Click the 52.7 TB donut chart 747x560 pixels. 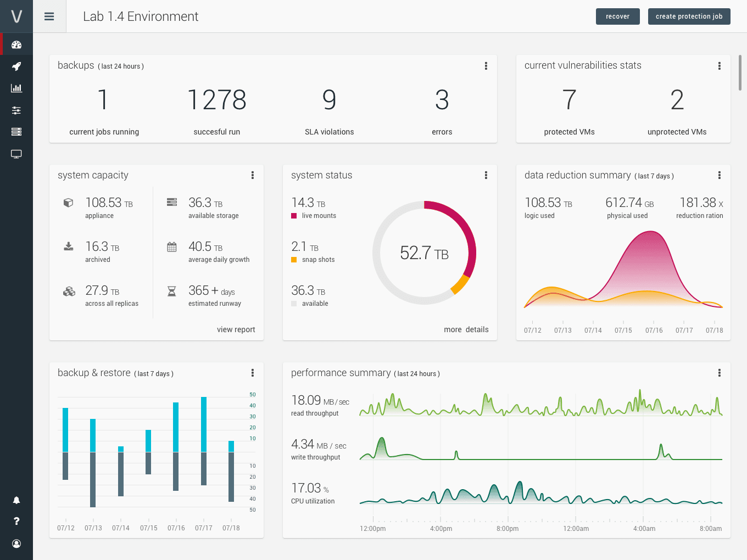tap(424, 253)
